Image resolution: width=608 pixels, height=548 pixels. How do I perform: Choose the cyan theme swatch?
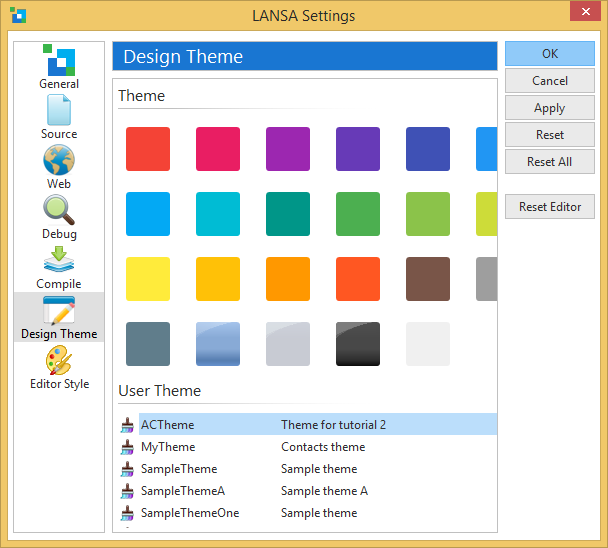218,214
